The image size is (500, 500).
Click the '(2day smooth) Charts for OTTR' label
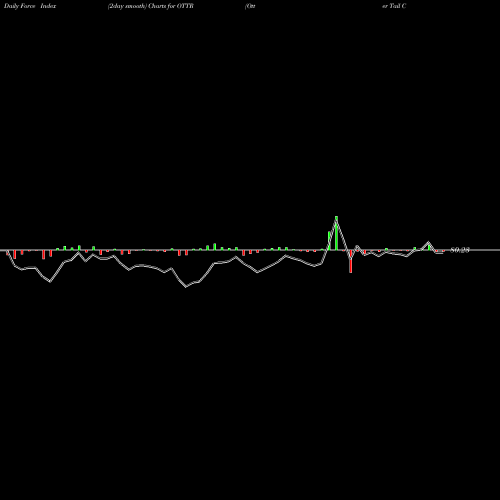coord(151,6)
